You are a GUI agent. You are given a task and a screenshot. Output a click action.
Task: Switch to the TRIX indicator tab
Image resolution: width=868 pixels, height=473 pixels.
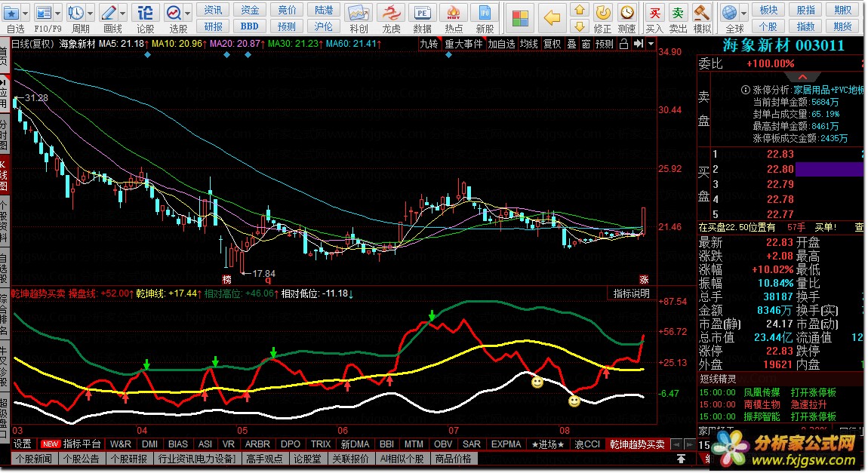(x=321, y=444)
